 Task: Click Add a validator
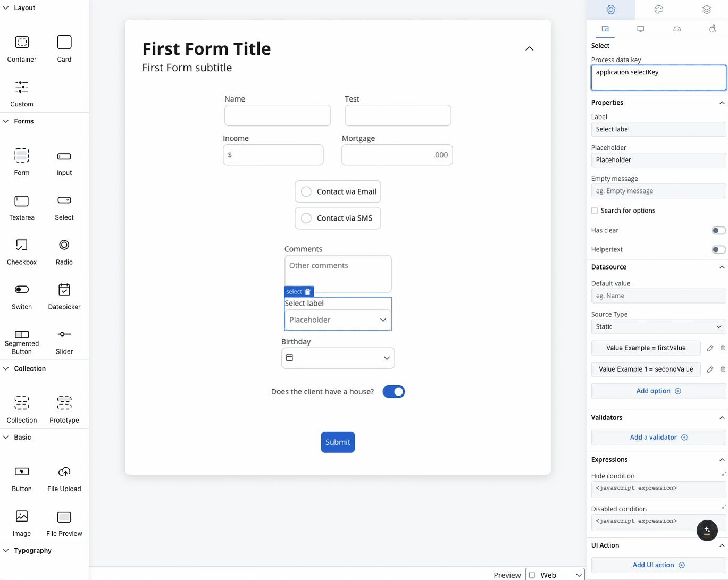[x=658, y=438]
